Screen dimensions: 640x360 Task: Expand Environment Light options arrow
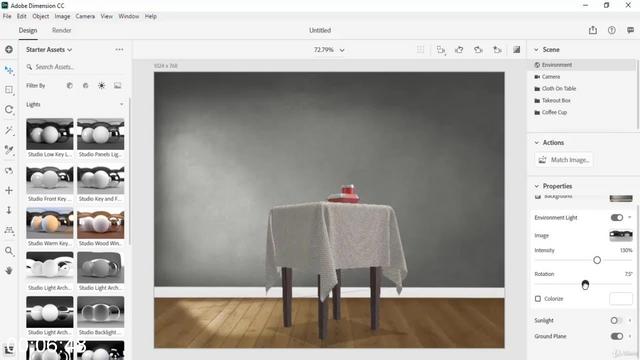coord(630,218)
